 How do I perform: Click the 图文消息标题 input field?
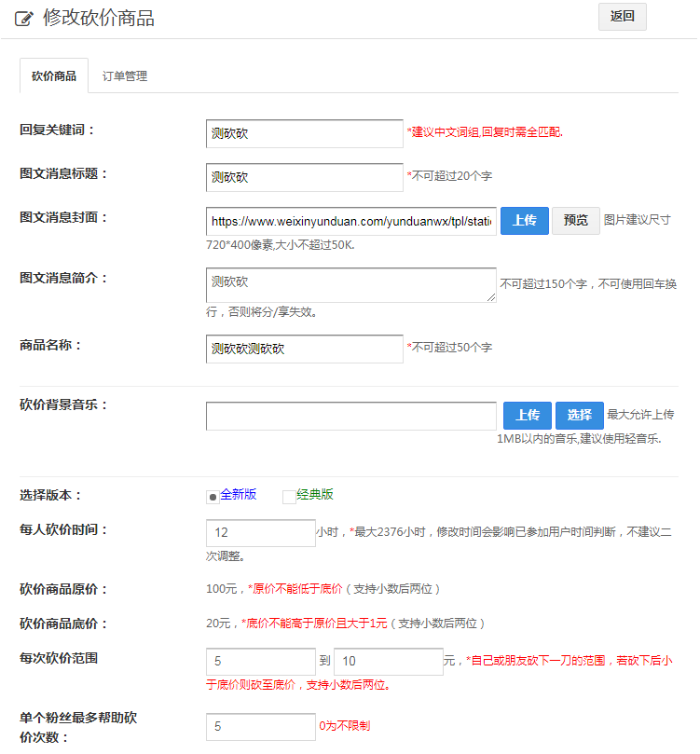tap(304, 177)
